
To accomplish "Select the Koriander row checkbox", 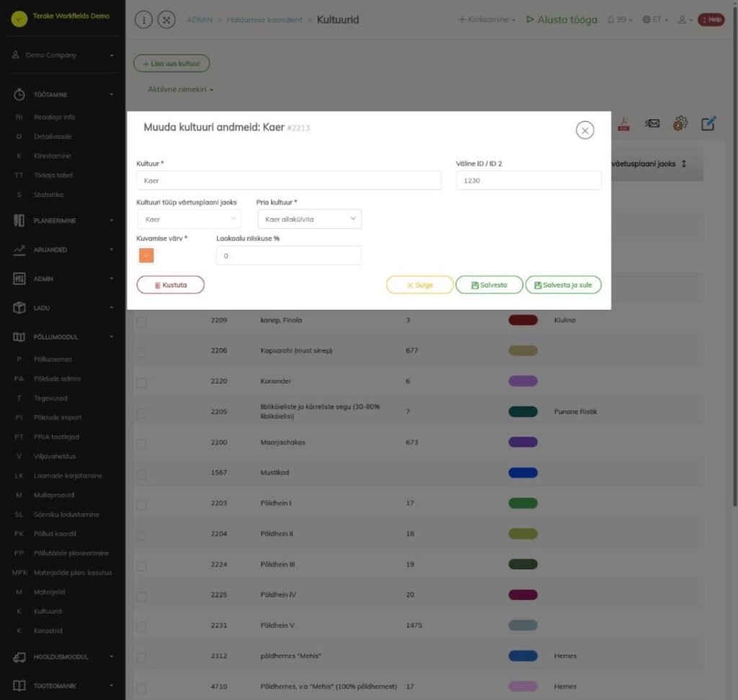I will click(x=142, y=382).
